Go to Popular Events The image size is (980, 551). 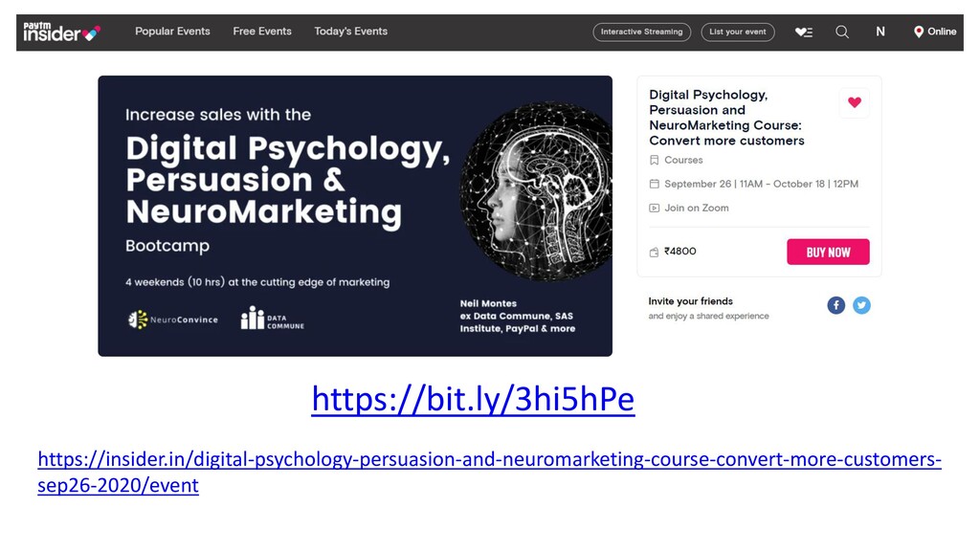click(172, 32)
